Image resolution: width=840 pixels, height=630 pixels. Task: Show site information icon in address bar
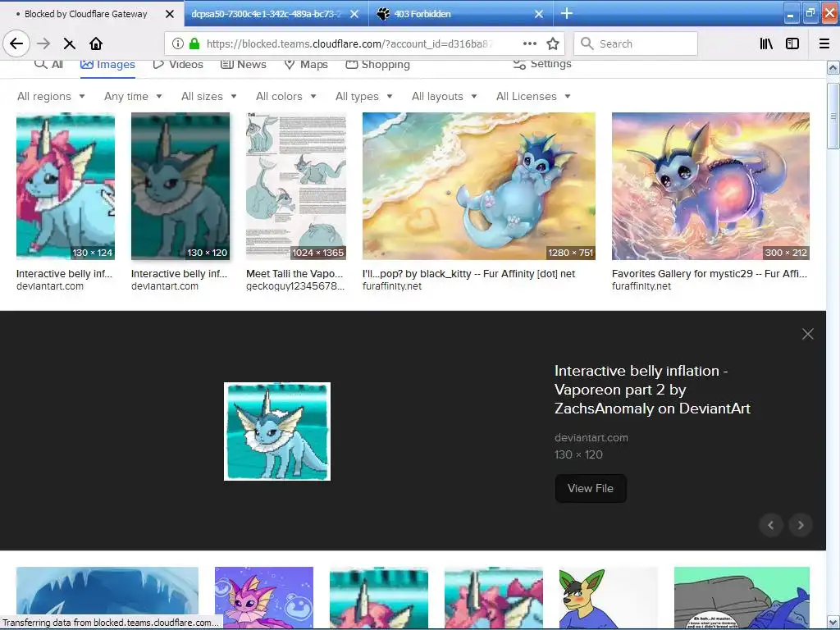[x=178, y=43]
